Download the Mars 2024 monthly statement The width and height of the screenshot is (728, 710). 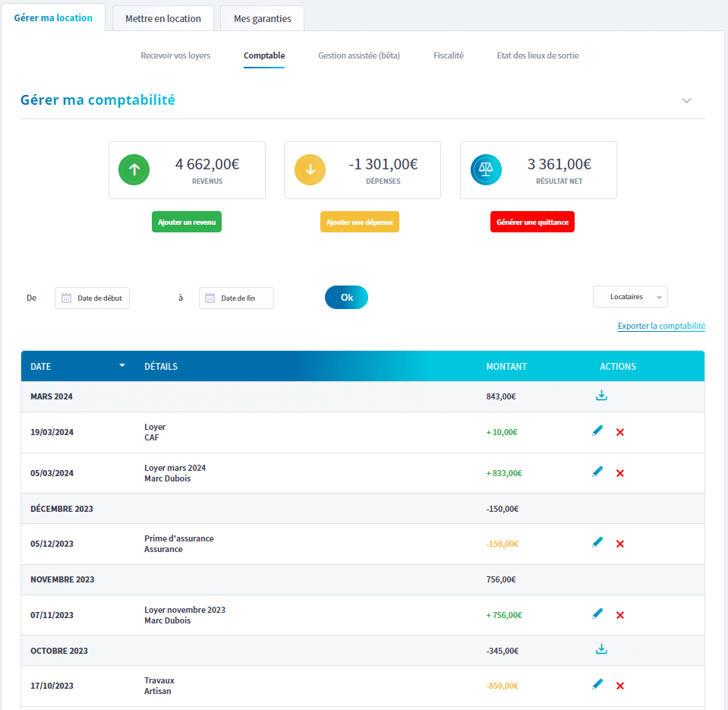coord(601,396)
